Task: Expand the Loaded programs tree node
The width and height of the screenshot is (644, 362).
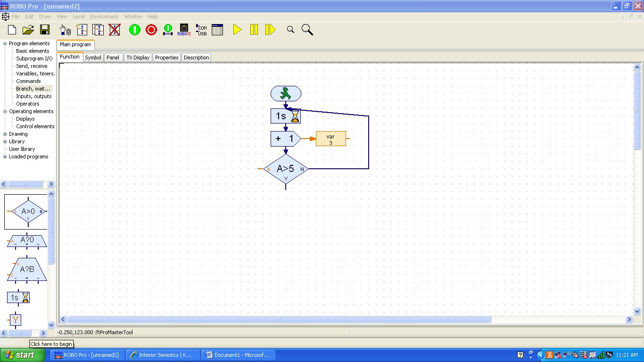Action: (5, 156)
